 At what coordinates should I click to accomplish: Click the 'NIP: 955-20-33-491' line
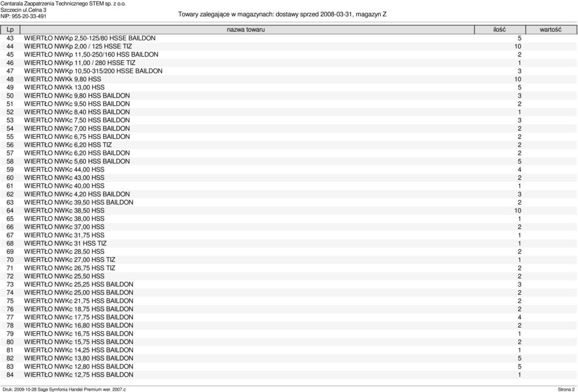tap(23, 16)
